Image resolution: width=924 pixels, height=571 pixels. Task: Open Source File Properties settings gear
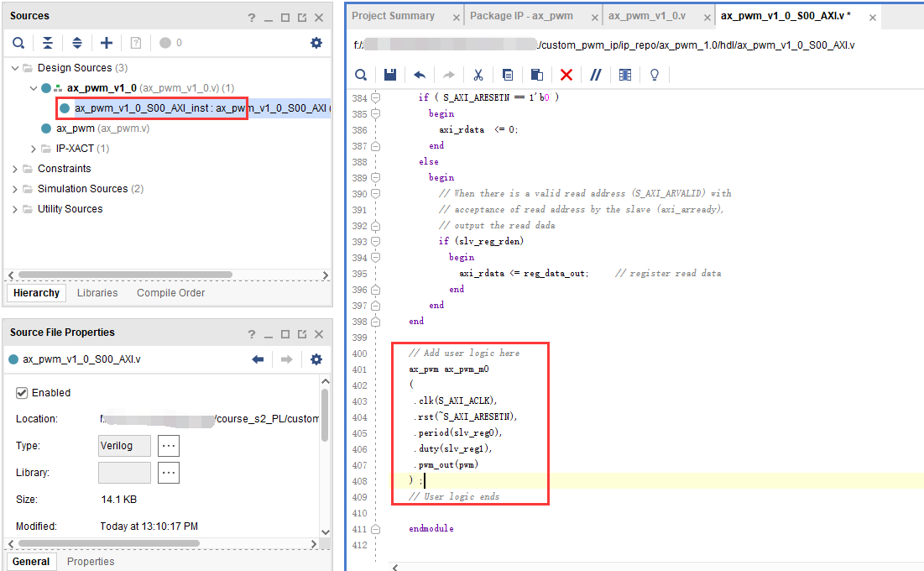click(x=316, y=359)
